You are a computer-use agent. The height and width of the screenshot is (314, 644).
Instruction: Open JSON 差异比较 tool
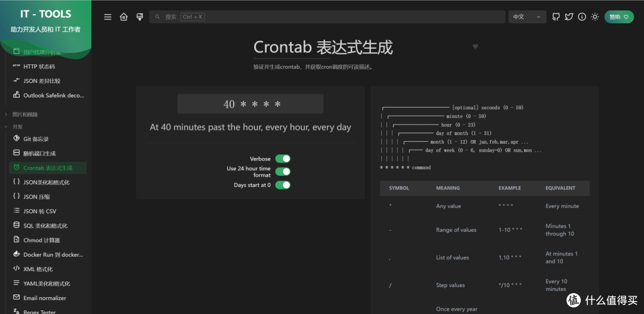[x=48, y=81]
